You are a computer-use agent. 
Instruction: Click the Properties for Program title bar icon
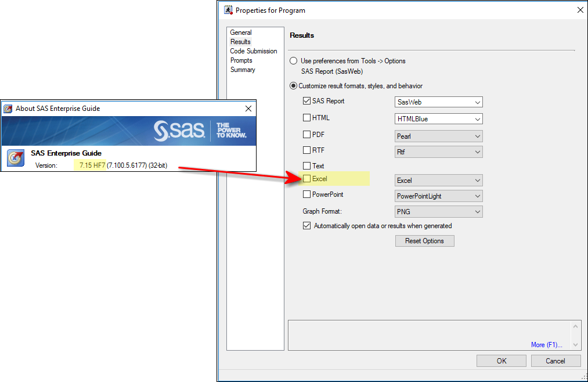pos(227,10)
